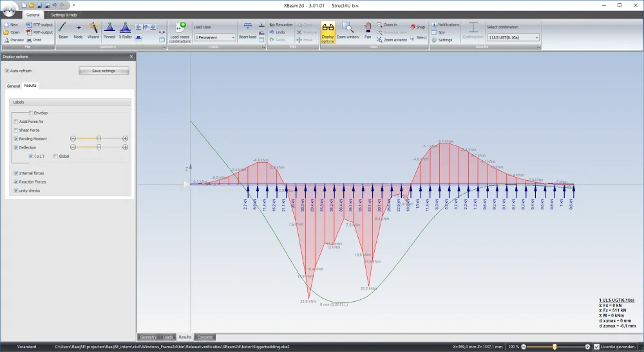
Task: Open the Select combination dropdown
Action: [513, 37]
